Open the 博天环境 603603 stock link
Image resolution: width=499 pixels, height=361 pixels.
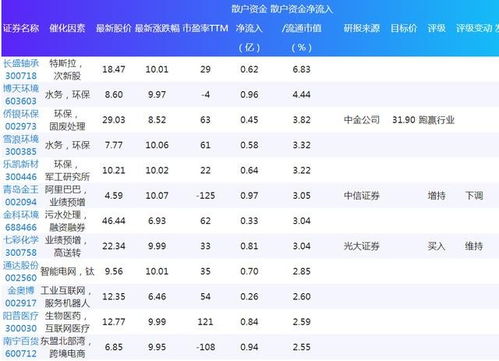[x=21, y=95]
